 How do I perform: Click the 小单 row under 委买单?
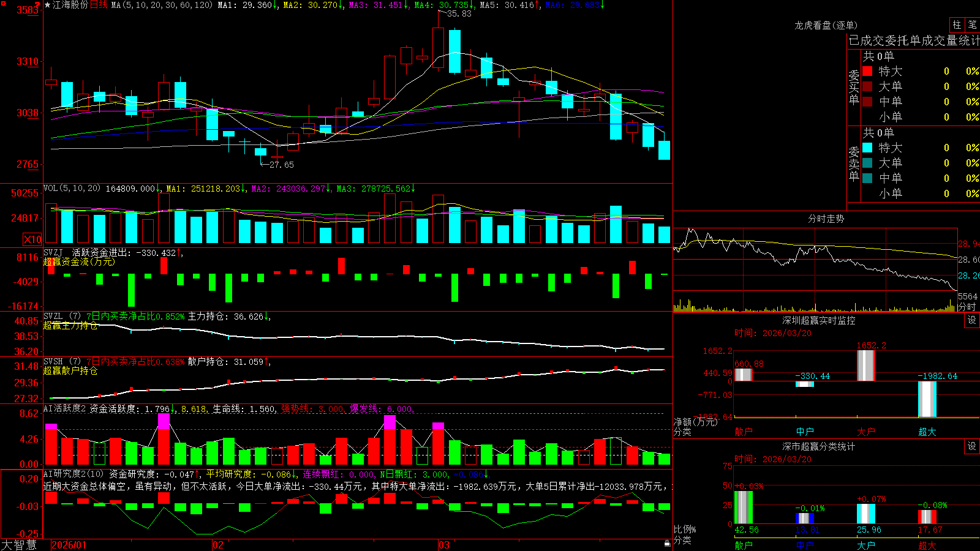click(x=921, y=117)
